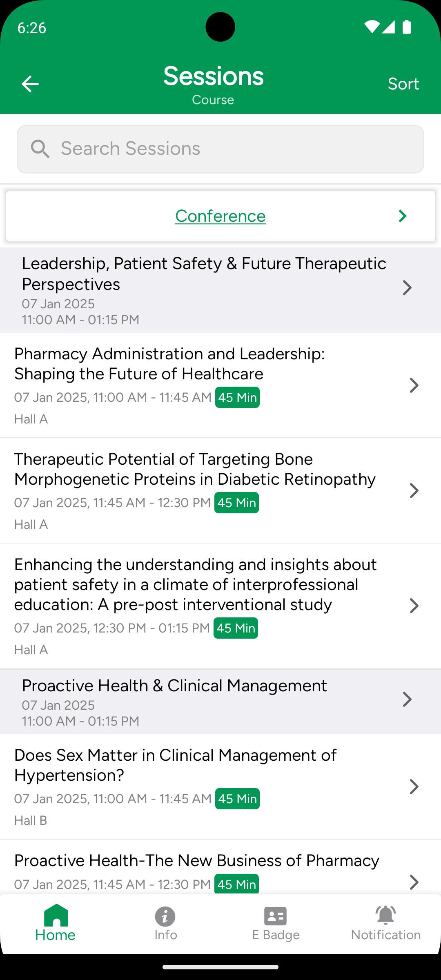Tap the search magnifier icon

click(40, 149)
